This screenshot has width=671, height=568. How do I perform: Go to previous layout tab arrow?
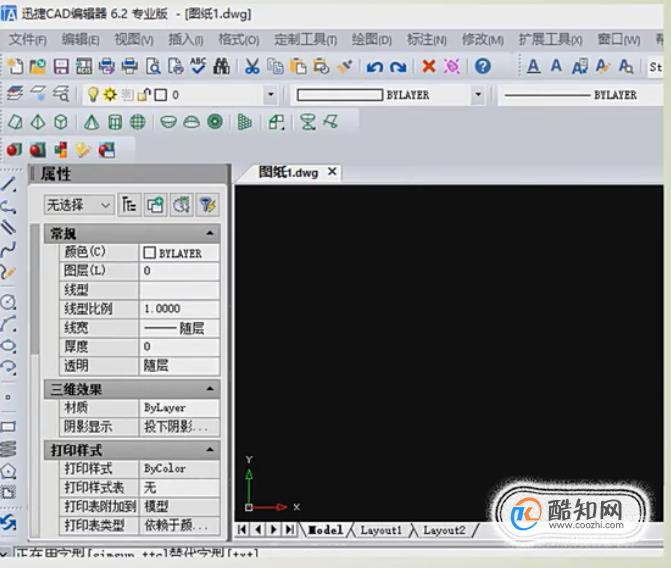(258, 529)
